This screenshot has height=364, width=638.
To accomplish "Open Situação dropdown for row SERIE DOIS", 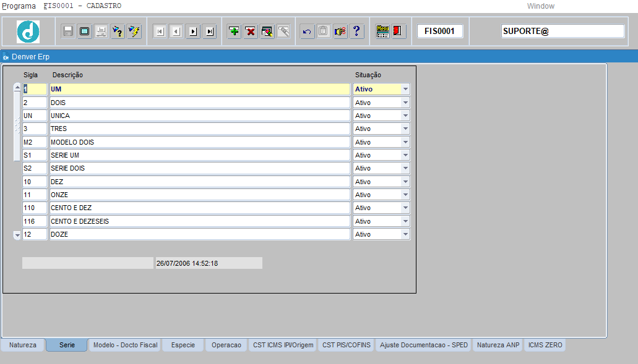I will 405,168.
